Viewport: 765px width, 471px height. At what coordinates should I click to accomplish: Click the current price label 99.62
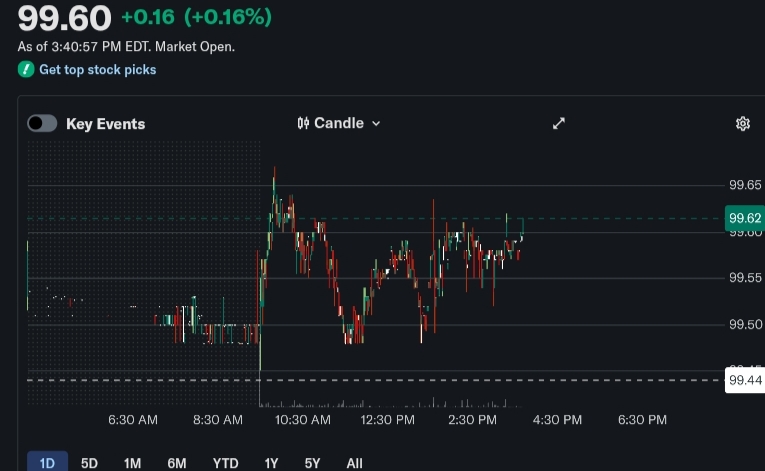(x=745, y=218)
